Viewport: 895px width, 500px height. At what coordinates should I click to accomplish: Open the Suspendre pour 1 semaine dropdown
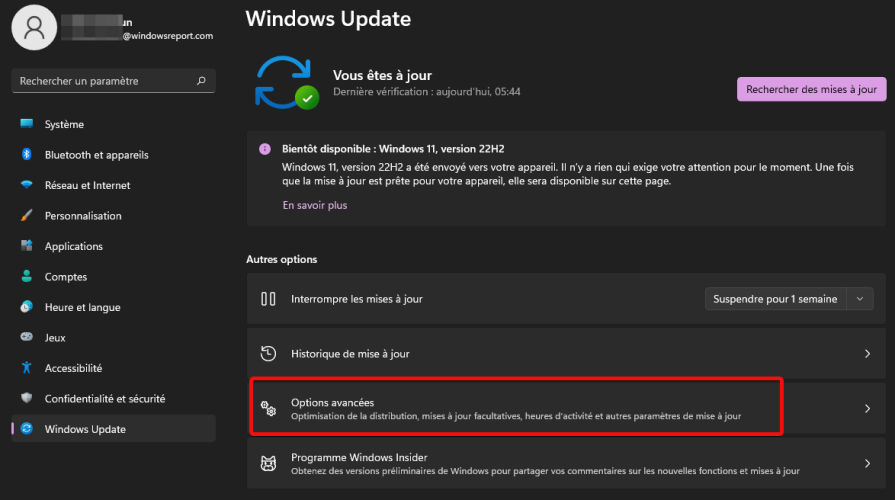coord(789,299)
